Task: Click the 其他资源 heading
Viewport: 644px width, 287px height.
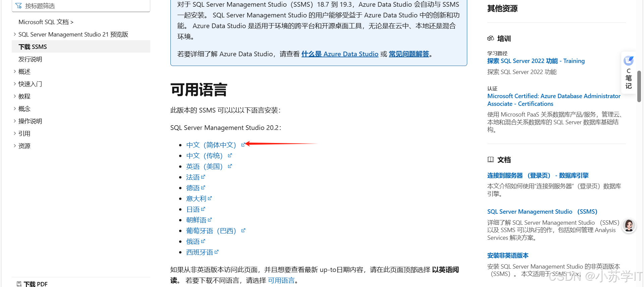Action: [502, 8]
